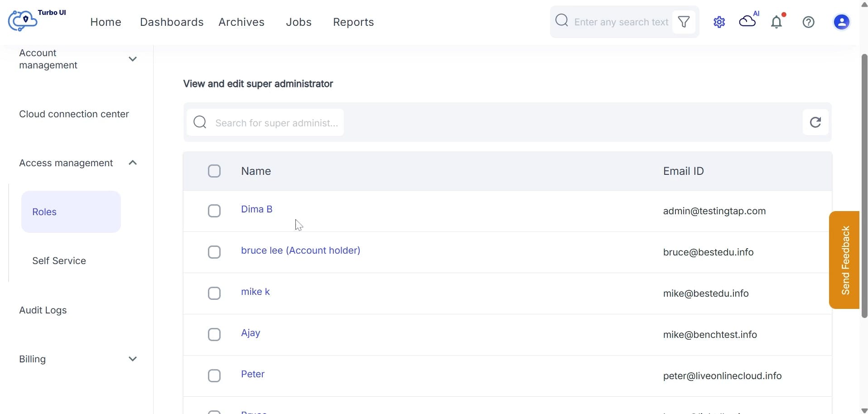Open the help question mark icon
The image size is (868, 414).
[808, 22]
